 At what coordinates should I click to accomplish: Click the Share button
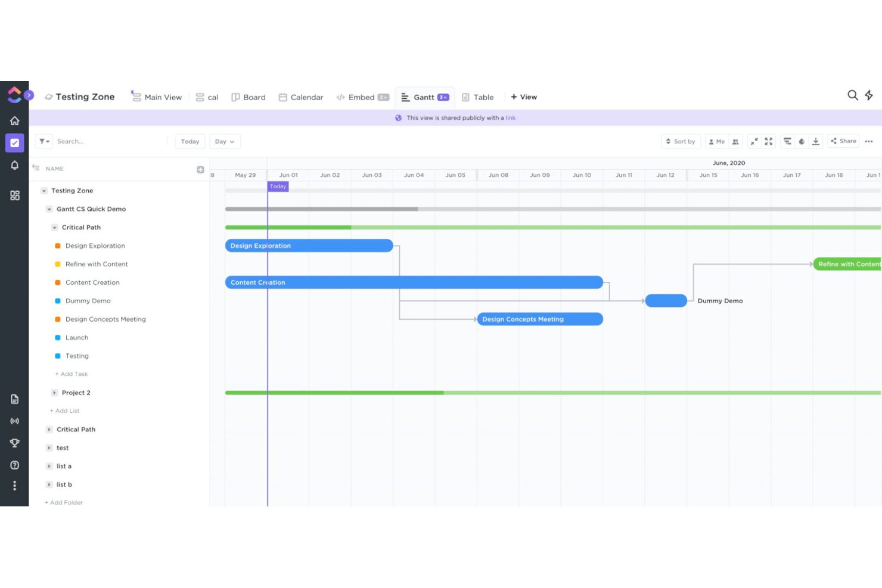pyautogui.click(x=843, y=142)
